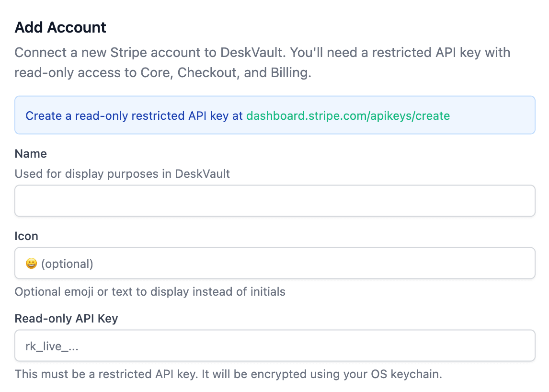The height and width of the screenshot is (392, 549).
Task: Click the Icon input field
Action: point(274,263)
